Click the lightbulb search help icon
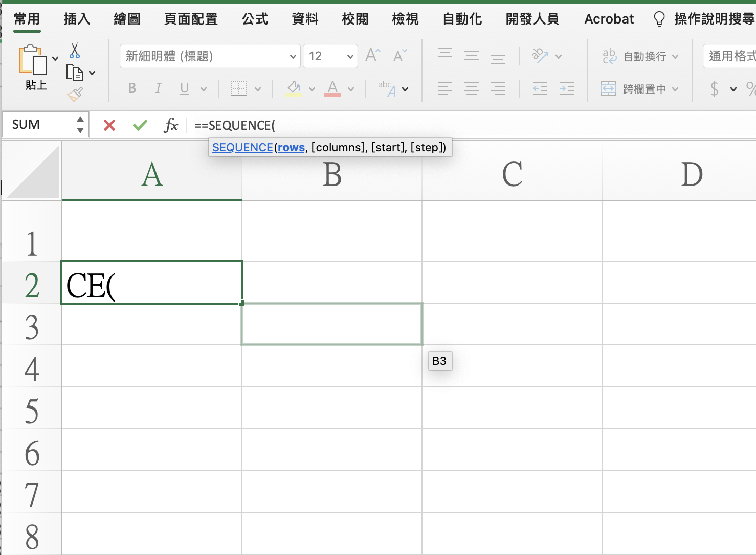The height and width of the screenshot is (555, 756). 659,19
